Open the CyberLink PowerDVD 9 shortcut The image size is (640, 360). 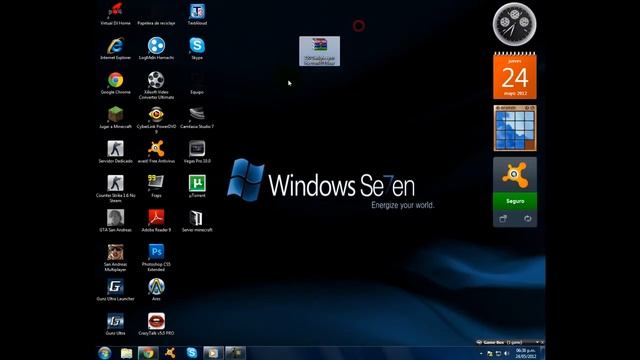[x=156, y=120]
